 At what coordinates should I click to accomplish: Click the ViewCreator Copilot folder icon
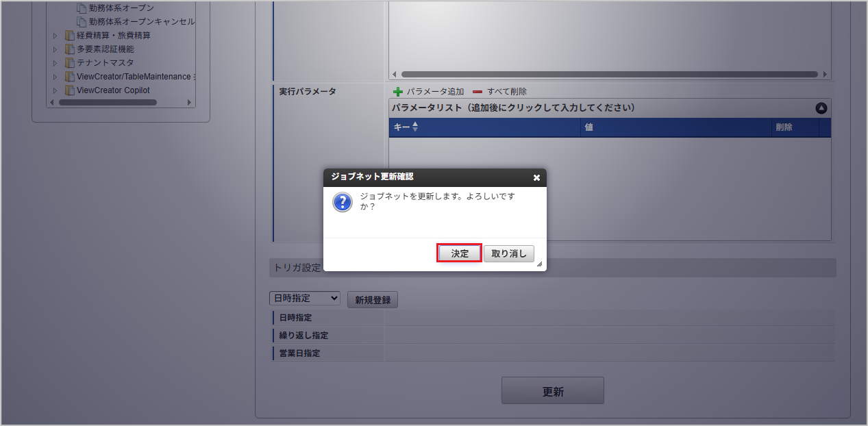click(x=69, y=90)
